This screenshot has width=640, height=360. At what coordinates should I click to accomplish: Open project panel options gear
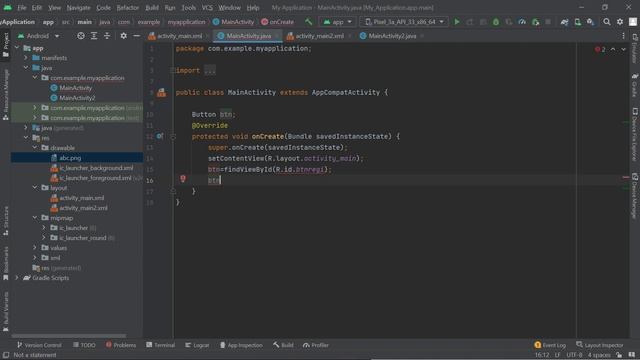pyautogui.click(x=123, y=36)
